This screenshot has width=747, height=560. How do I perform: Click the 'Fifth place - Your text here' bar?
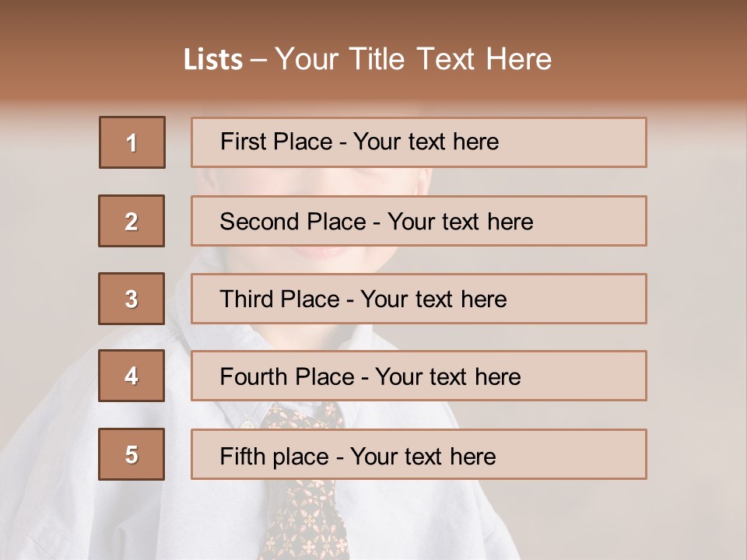tap(419, 454)
